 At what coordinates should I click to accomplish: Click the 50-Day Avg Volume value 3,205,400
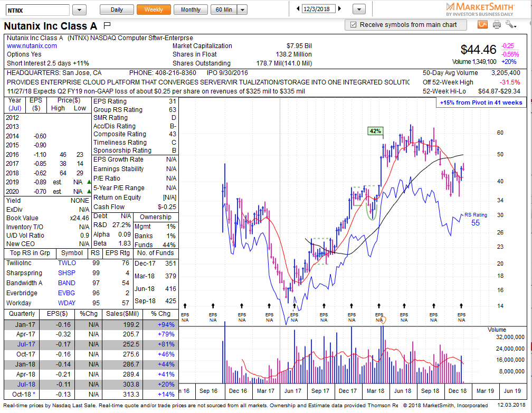pos(506,73)
